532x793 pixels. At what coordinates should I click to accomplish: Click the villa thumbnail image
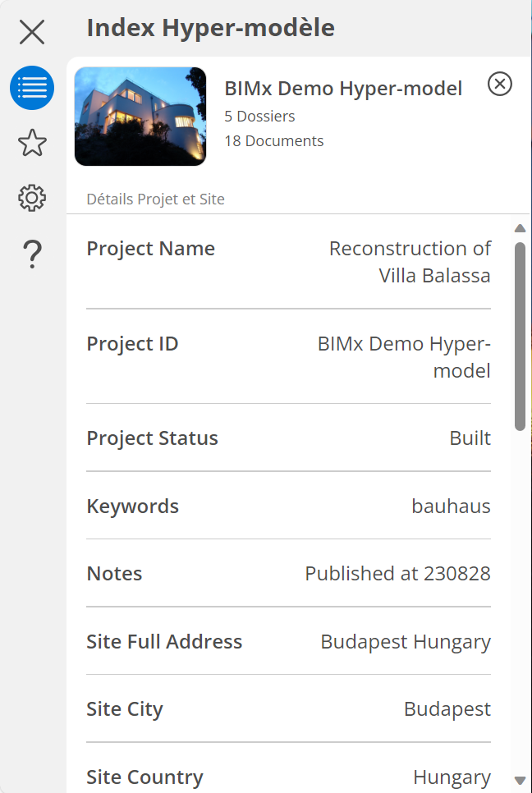(140, 117)
